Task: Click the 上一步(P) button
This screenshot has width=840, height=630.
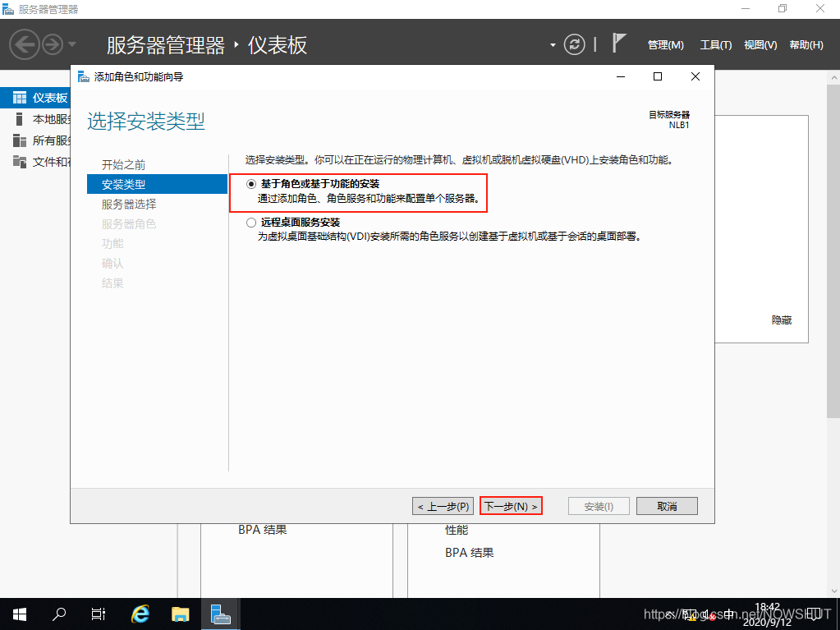Action: tap(443, 507)
